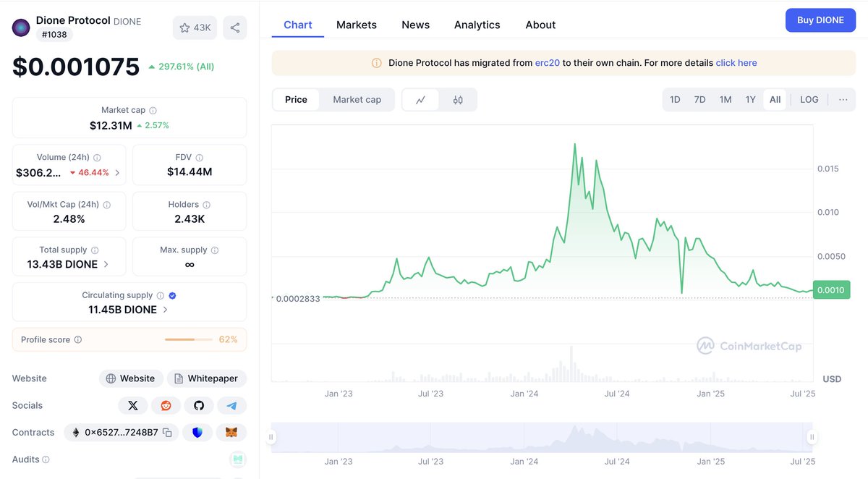868x479 pixels.
Task: Click the Profile score 62% progress bar
Action: click(x=190, y=340)
